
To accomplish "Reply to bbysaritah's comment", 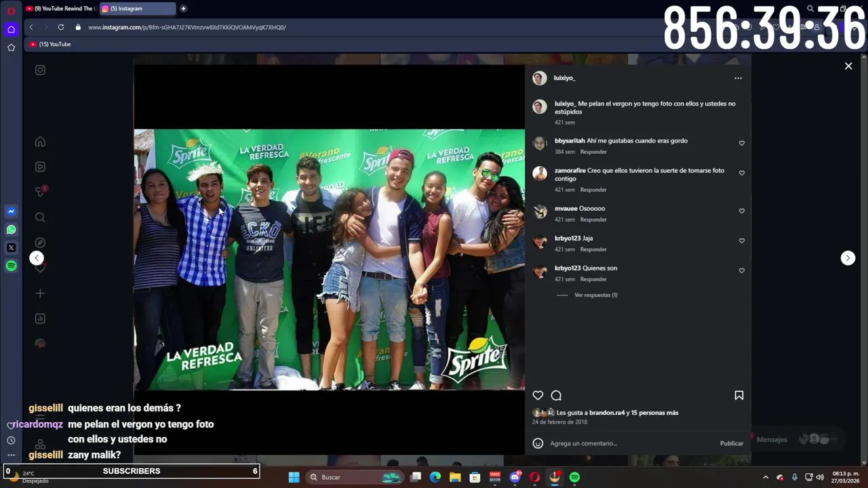I will (593, 152).
